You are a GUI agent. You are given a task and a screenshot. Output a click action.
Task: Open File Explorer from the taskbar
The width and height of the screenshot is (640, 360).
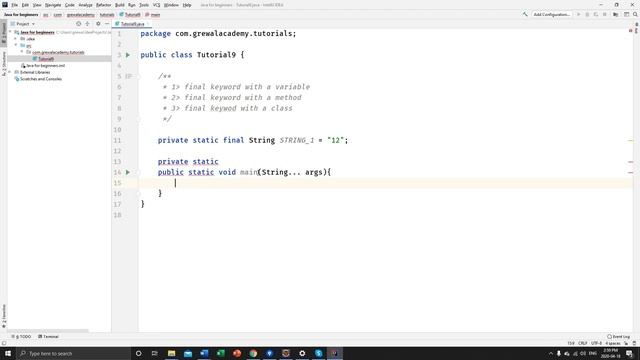171,353
